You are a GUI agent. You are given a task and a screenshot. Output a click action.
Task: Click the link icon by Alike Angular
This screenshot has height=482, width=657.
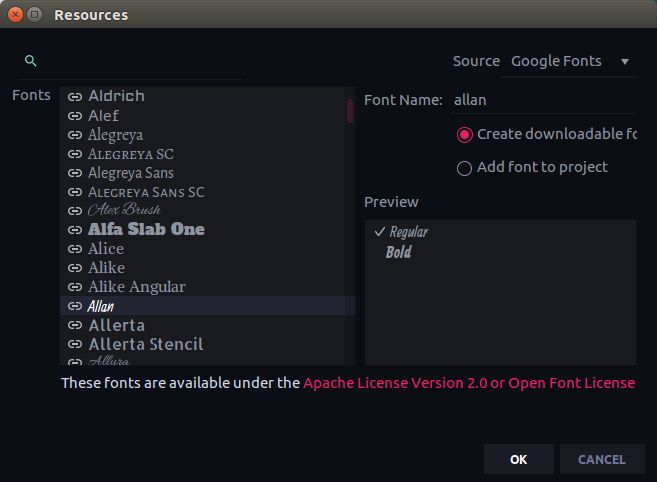75,287
